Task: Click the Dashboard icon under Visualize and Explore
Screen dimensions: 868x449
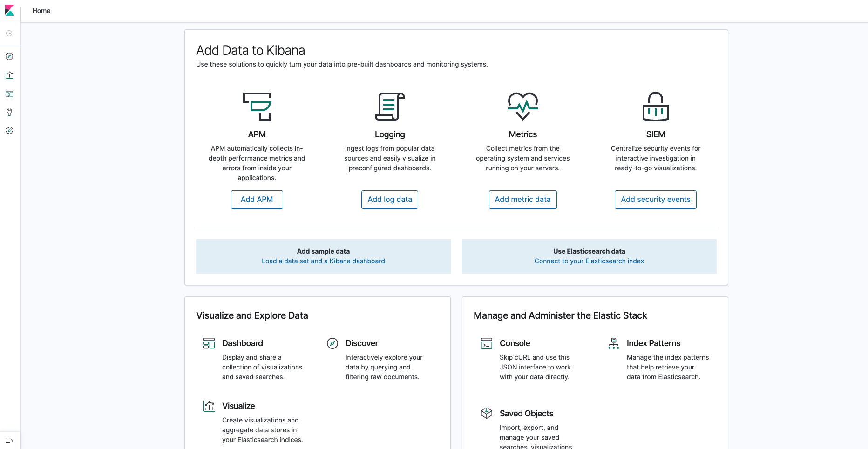Action: 209,343
